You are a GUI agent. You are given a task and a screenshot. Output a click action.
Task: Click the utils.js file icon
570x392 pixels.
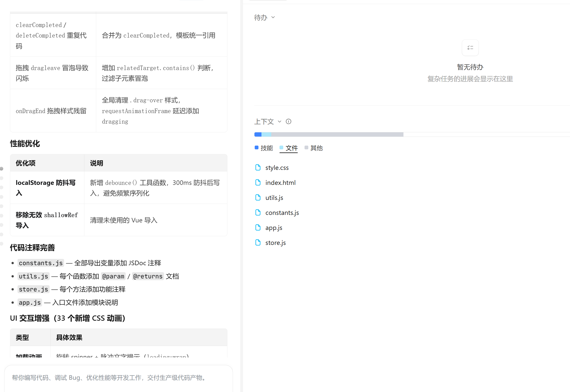point(258,197)
